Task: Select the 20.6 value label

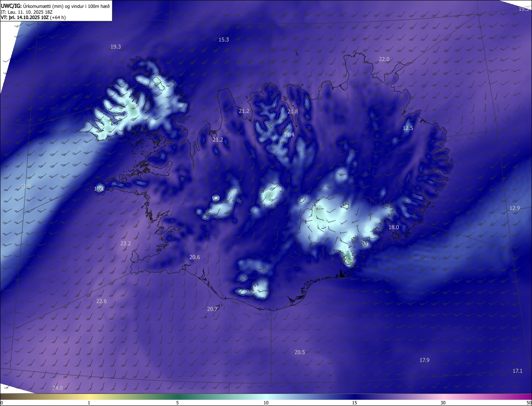Action: [x=195, y=257]
